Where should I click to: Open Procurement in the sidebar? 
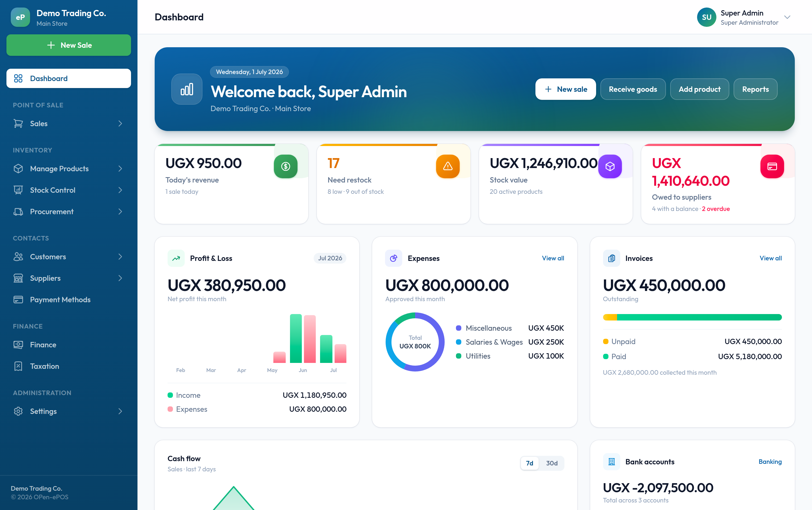click(x=69, y=212)
